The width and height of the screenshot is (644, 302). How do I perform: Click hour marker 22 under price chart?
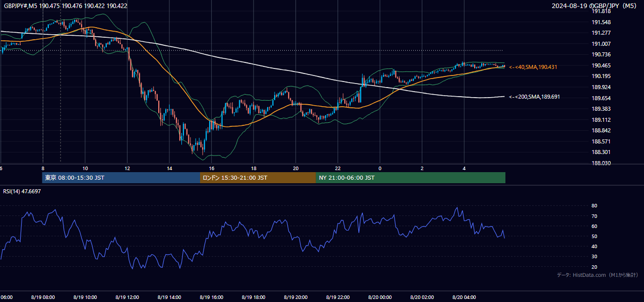338,169
